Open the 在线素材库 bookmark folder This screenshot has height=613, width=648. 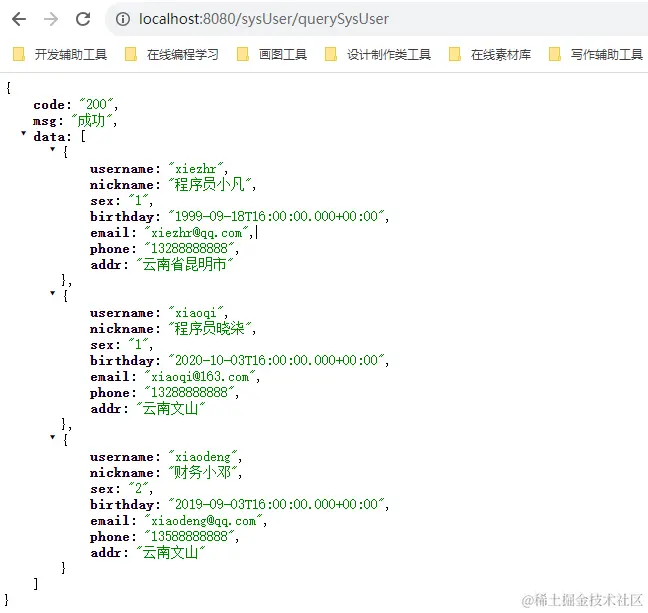490,54
